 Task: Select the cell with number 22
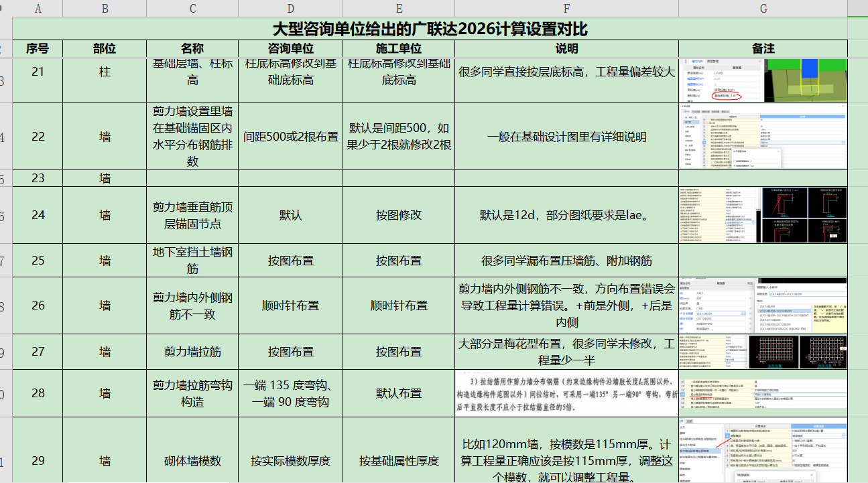(x=38, y=137)
